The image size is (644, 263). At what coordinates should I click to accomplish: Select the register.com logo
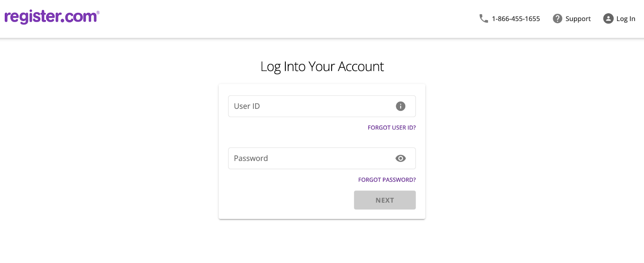click(x=51, y=17)
